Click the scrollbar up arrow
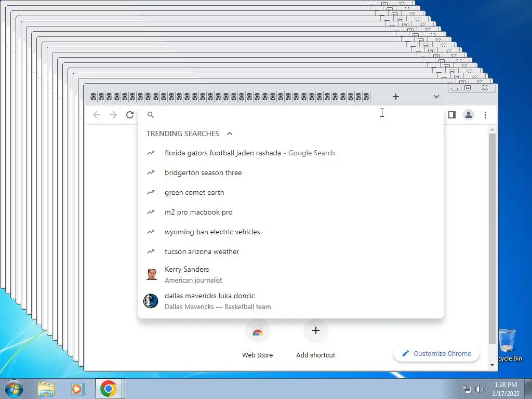Viewport: 532px width, 399px height. [x=493, y=129]
